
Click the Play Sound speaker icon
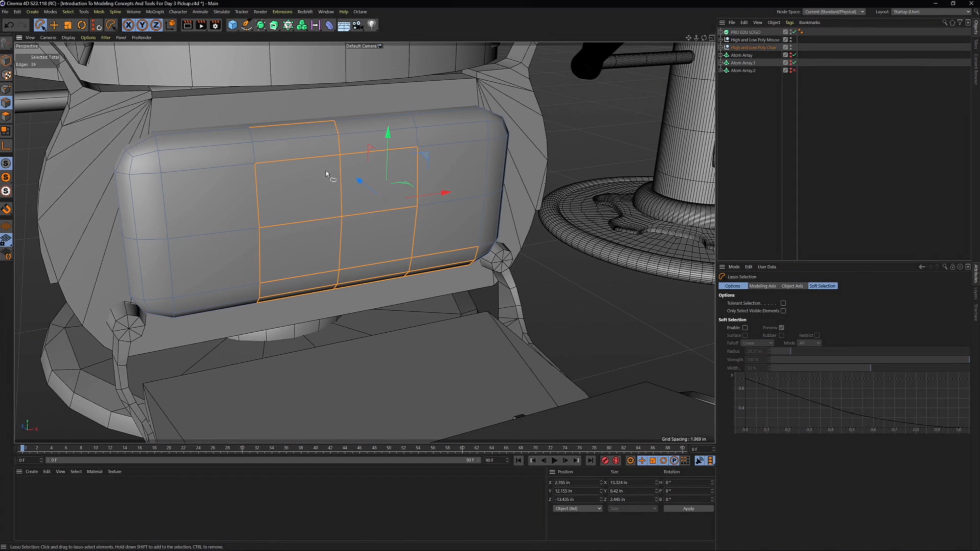699,460
